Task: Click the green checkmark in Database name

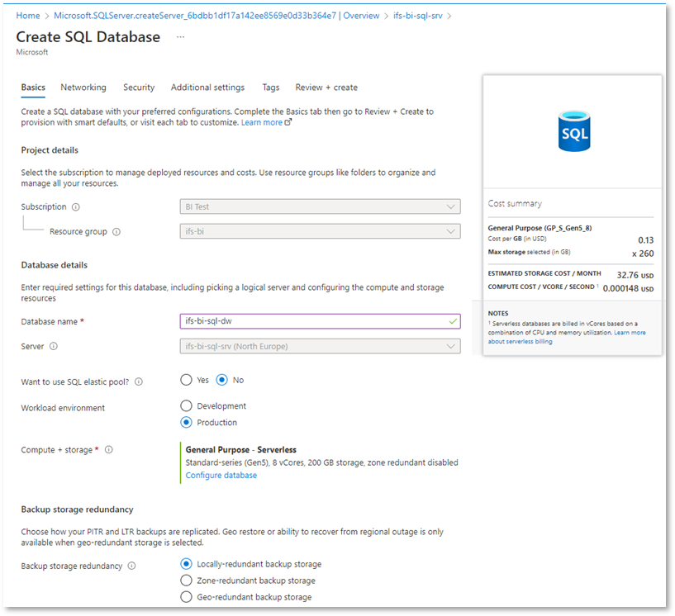Action: [x=453, y=321]
